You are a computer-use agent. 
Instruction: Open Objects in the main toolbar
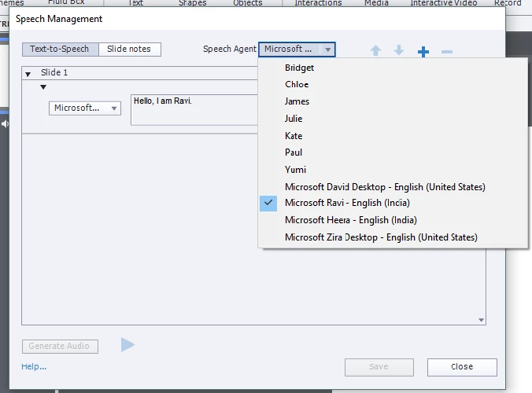(x=248, y=3)
